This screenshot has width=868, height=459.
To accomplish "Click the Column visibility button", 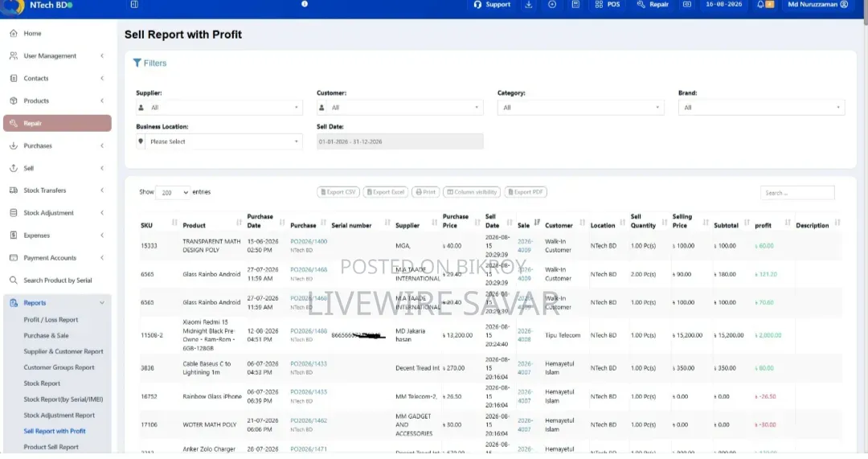I will [x=472, y=192].
